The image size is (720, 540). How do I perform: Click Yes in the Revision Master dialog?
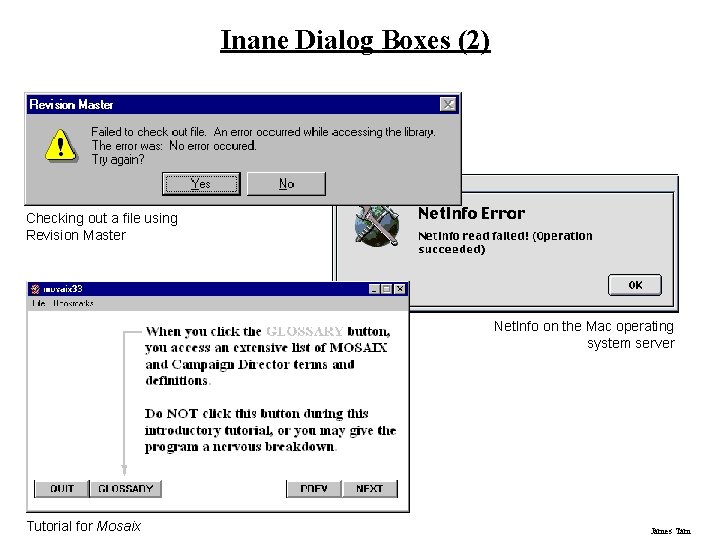(x=201, y=184)
